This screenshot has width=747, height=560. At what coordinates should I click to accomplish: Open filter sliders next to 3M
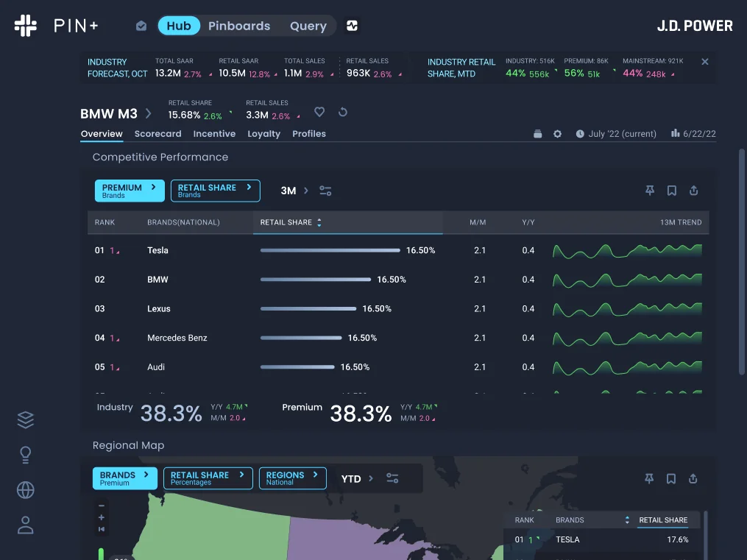[x=325, y=191]
